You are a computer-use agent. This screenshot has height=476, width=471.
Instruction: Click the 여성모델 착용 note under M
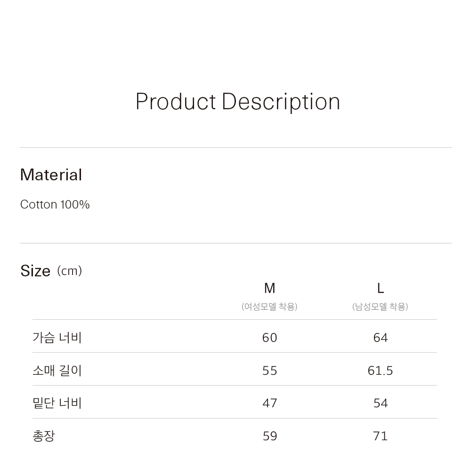coord(269,307)
